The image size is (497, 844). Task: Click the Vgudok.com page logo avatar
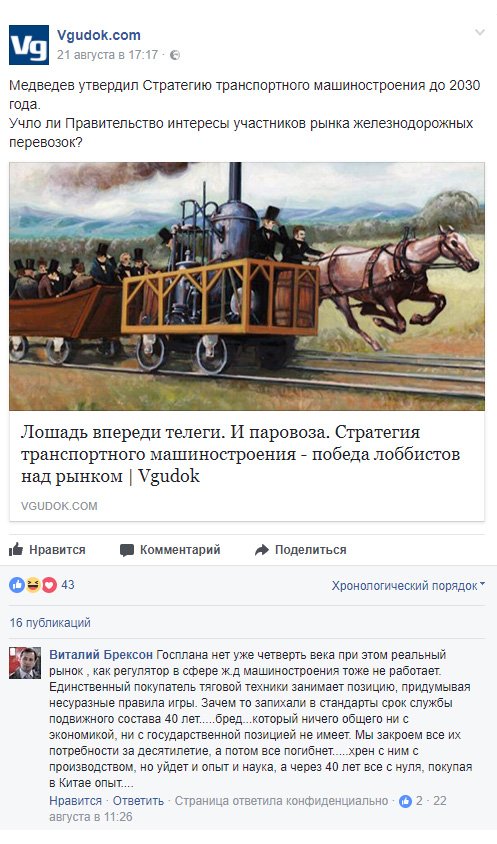[29, 45]
